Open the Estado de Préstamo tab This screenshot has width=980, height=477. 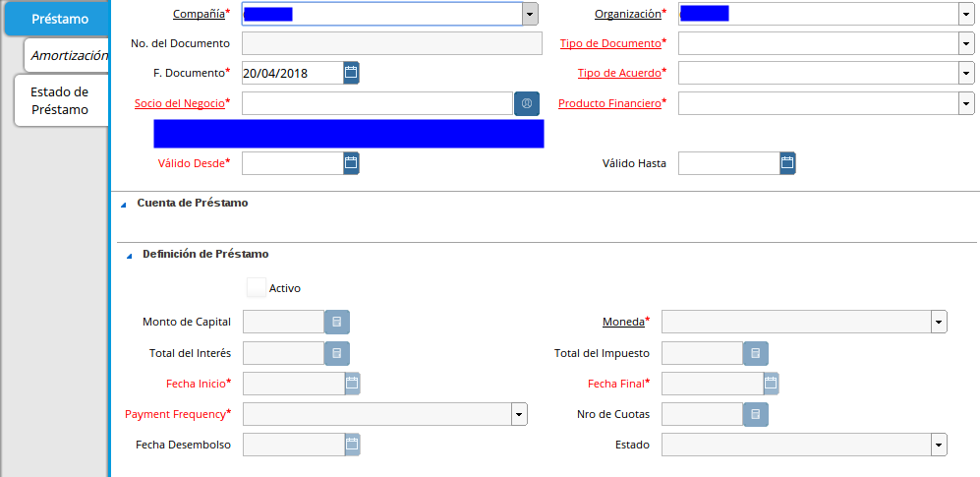point(60,100)
